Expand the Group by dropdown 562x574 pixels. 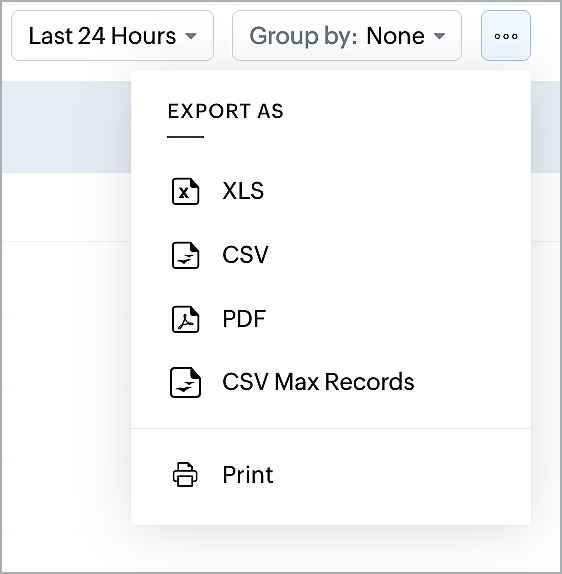(347, 36)
